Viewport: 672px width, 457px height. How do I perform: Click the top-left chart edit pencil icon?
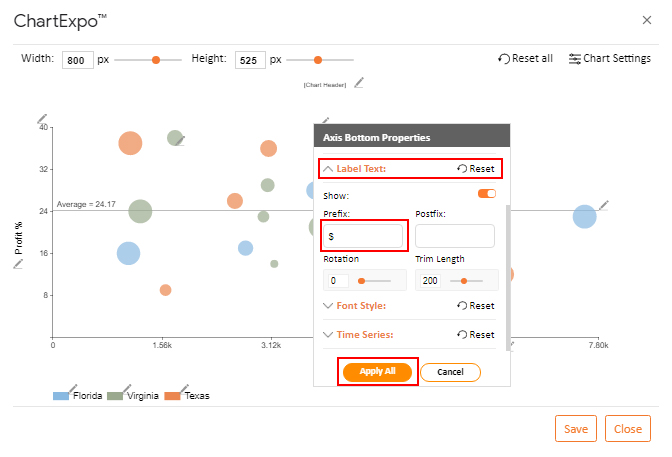[x=42, y=119]
